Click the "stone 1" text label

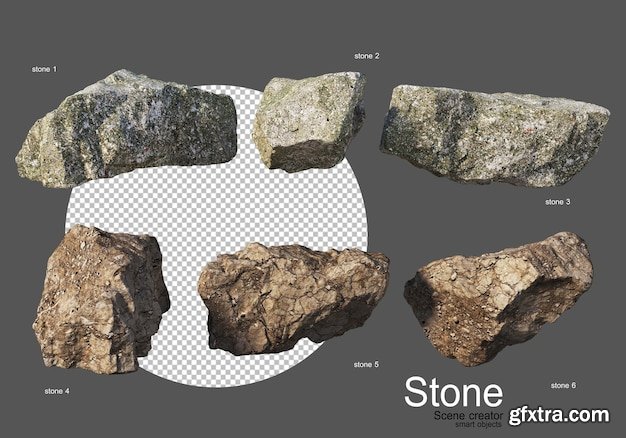(x=43, y=69)
